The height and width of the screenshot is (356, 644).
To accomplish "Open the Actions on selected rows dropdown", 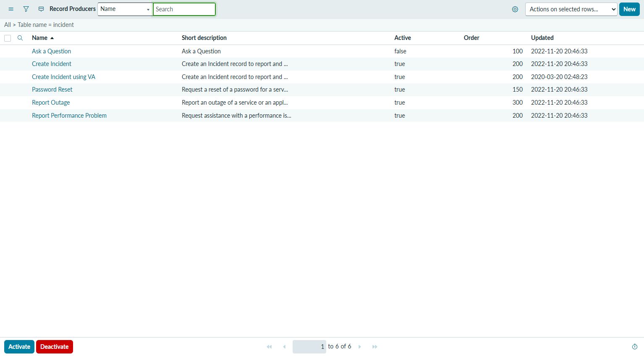I will tap(571, 9).
